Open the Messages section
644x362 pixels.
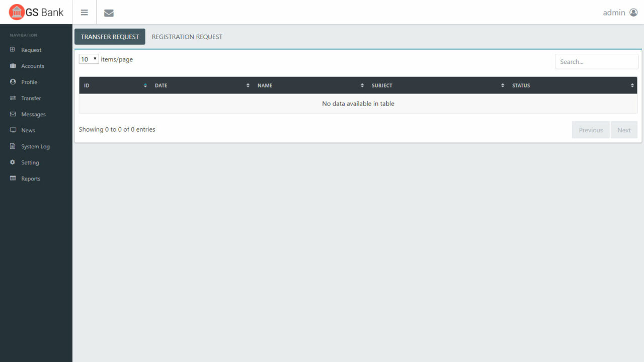(x=32, y=114)
